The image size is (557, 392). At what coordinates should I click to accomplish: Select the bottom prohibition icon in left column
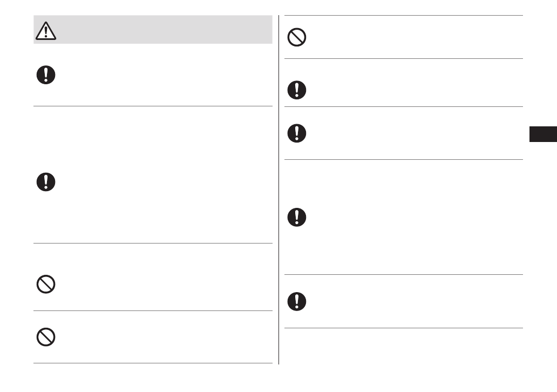[x=46, y=337]
